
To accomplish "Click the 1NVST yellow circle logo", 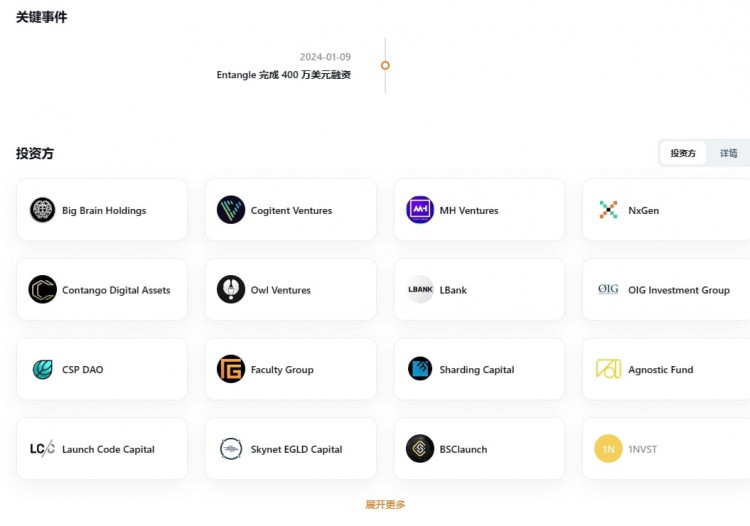I will pyautogui.click(x=608, y=449).
